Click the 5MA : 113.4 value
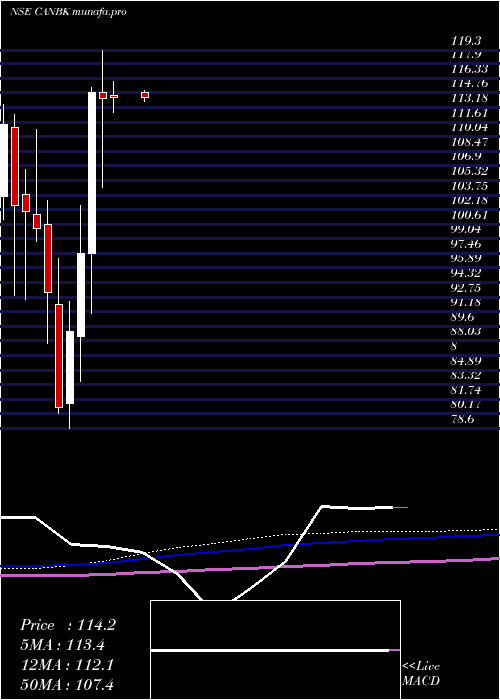Viewport: 500px width, 700px height. pyautogui.click(x=65, y=645)
